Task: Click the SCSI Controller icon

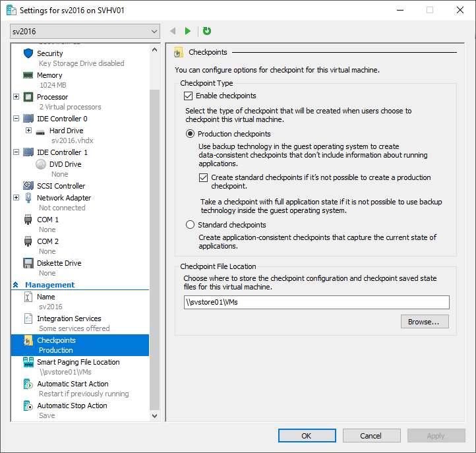Action: coord(28,186)
